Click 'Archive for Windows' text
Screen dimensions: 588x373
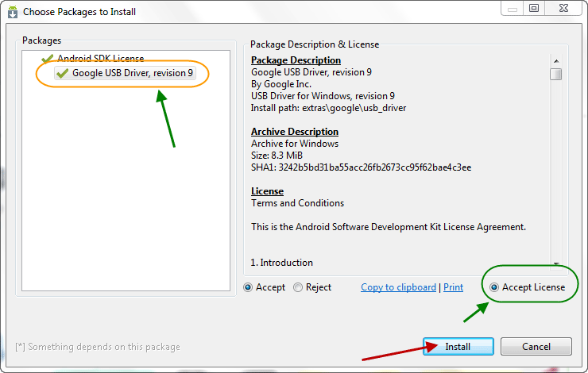tap(295, 144)
